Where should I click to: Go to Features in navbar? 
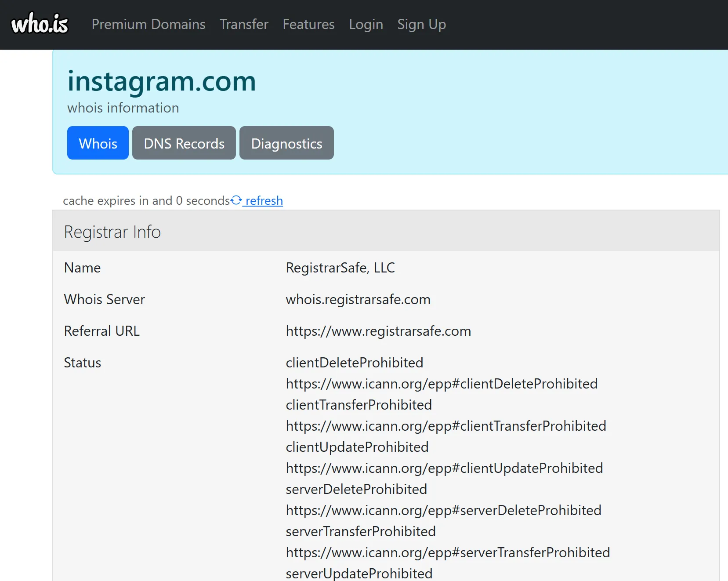click(x=308, y=24)
